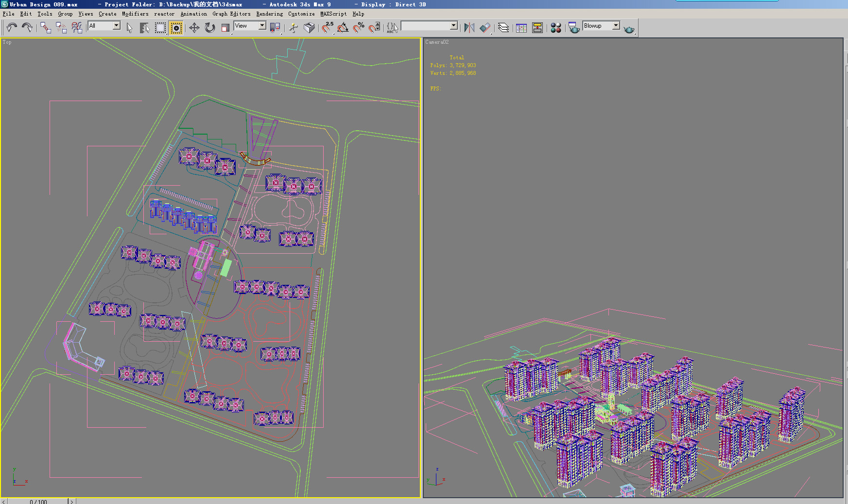Click the Redo arrow icon
Screen dimensions: 848x504
pos(27,27)
